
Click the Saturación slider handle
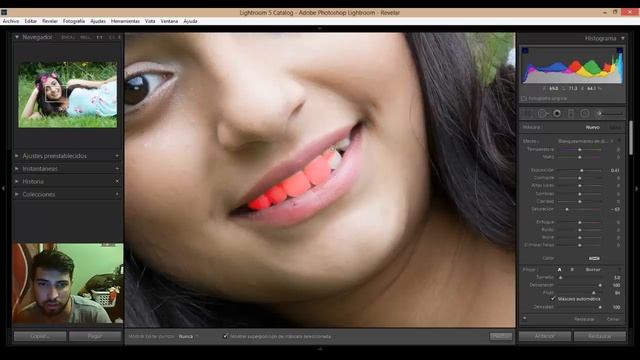coord(567,209)
